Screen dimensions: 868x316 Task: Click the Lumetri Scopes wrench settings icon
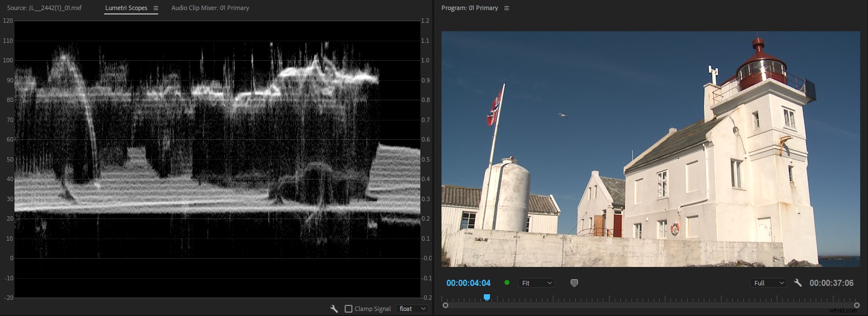coord(334,309)
